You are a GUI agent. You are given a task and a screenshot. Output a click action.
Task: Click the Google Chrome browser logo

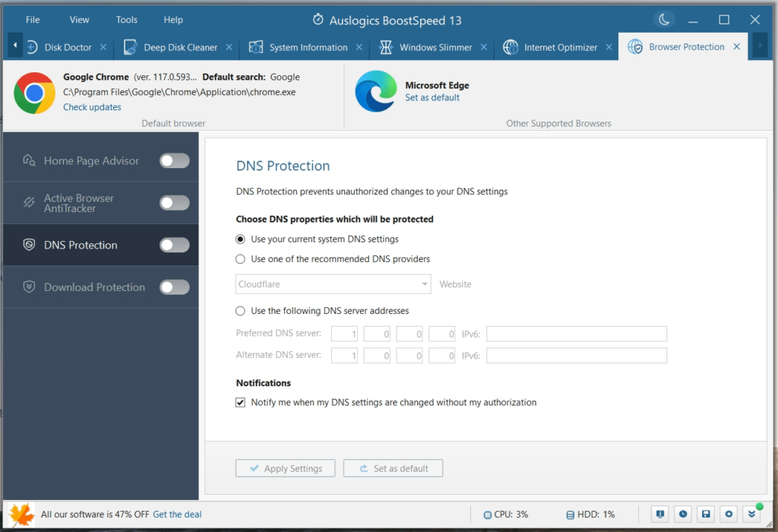(33, 91)
